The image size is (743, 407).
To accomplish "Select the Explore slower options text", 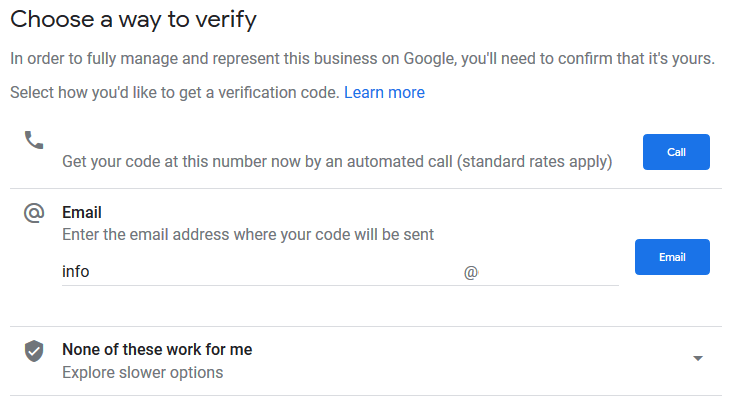I will tap(143, 372).
